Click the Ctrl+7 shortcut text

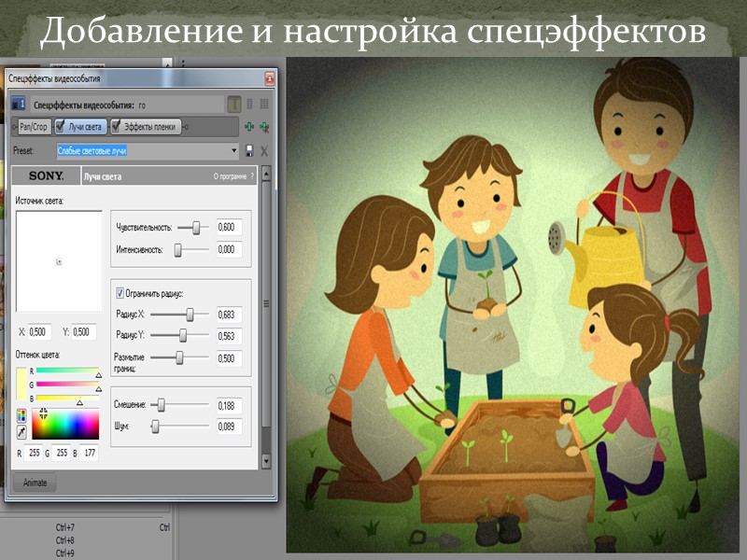(65, 527)
